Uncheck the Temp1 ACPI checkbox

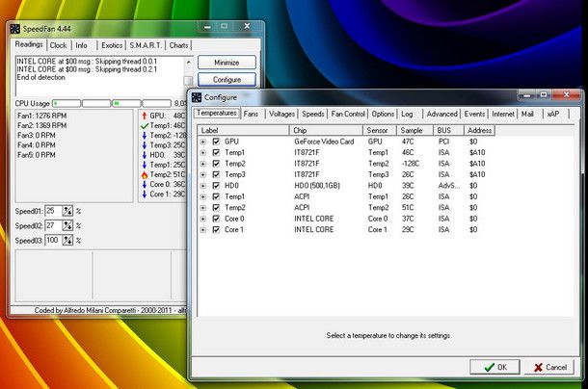click(x=216, y=196)
